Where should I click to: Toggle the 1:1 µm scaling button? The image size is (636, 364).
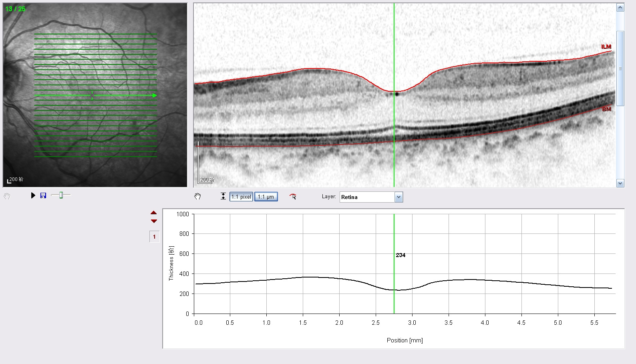pyautogui.click(x=266, y=197)
